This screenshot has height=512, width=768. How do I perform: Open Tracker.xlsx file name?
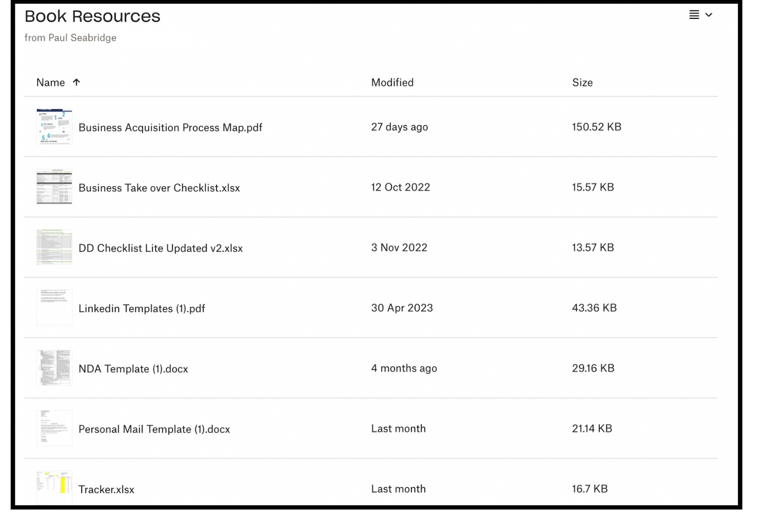pyautogui.click(x=106, y=490)
